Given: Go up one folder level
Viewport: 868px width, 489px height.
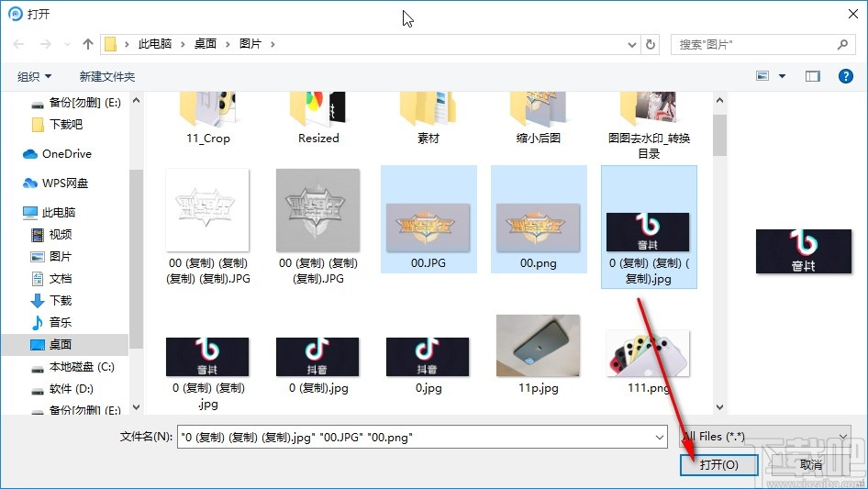Looking at the screenshot, I should click(87, 44).
